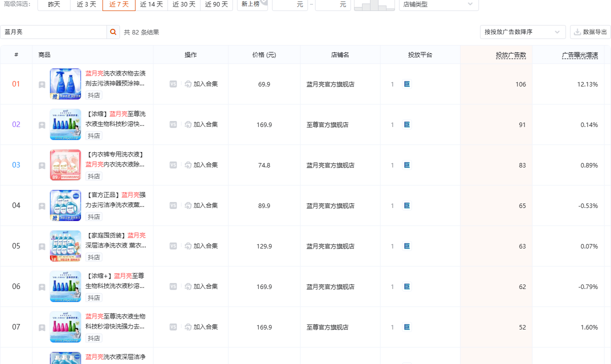
Task: Click 加入合集 in row 02
Action: [x=201, y=124]
